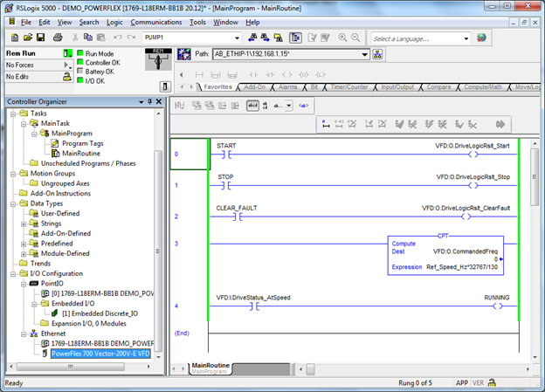Switch to the Compare instruction tab
The image size is (545, 392).
pyautogui.click(x=438, y=87)
